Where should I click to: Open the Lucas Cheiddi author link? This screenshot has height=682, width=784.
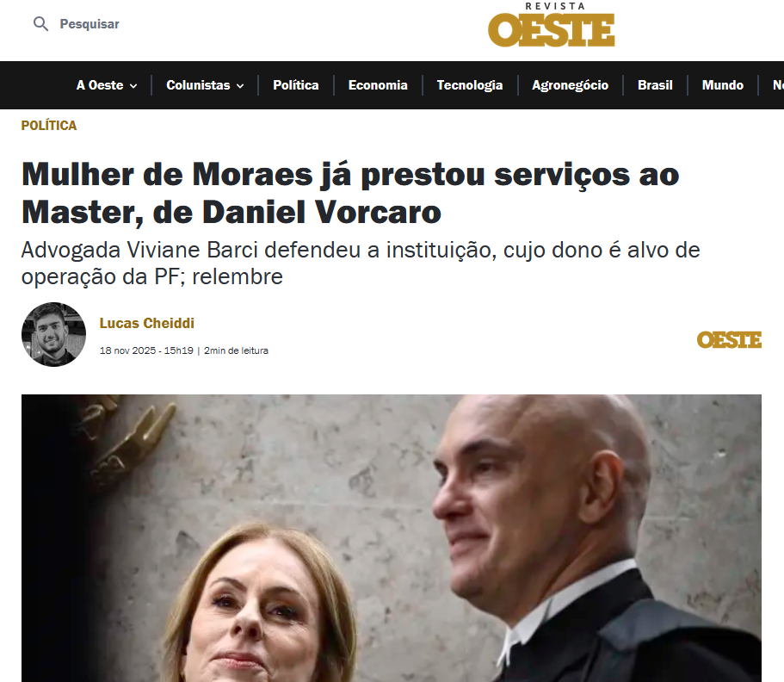click(x=146, y=323)
